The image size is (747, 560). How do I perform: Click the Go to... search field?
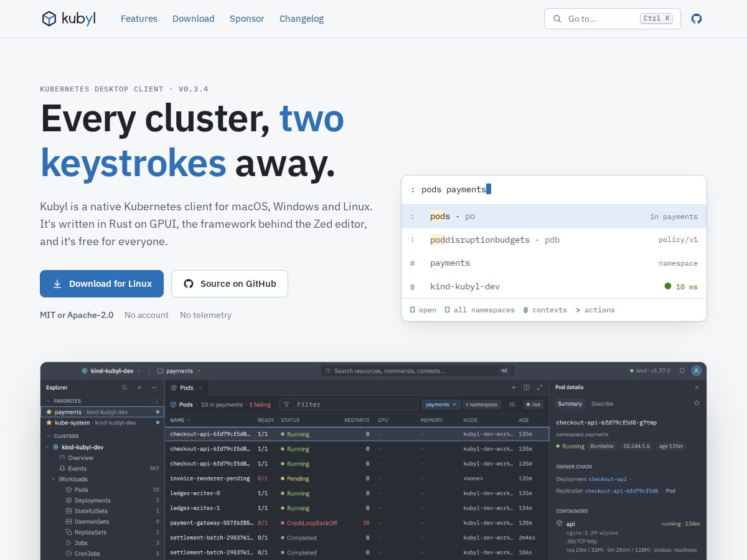[613, 19]
